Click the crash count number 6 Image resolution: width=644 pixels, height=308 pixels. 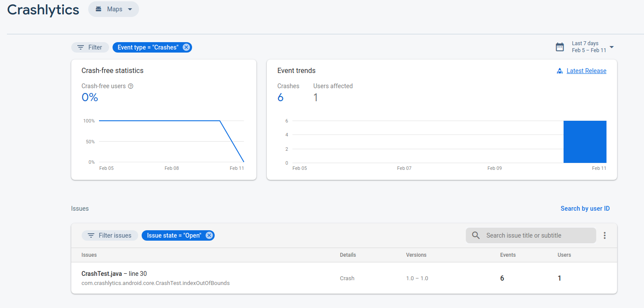coord(280,97)
